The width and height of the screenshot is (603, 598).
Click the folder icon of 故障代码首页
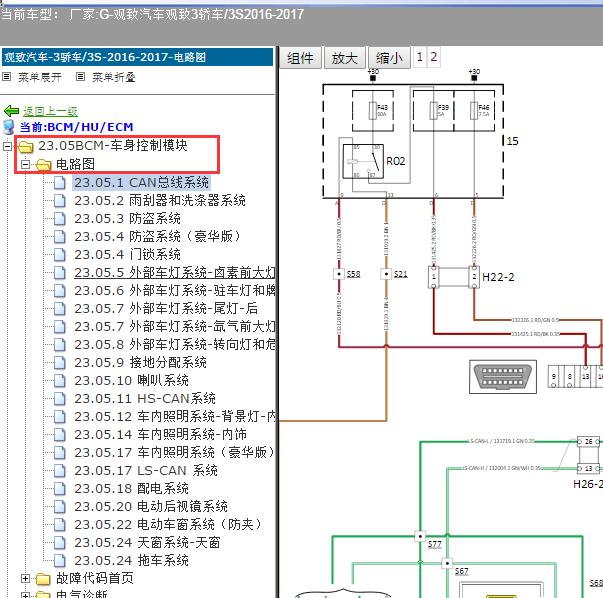point(43,578)
